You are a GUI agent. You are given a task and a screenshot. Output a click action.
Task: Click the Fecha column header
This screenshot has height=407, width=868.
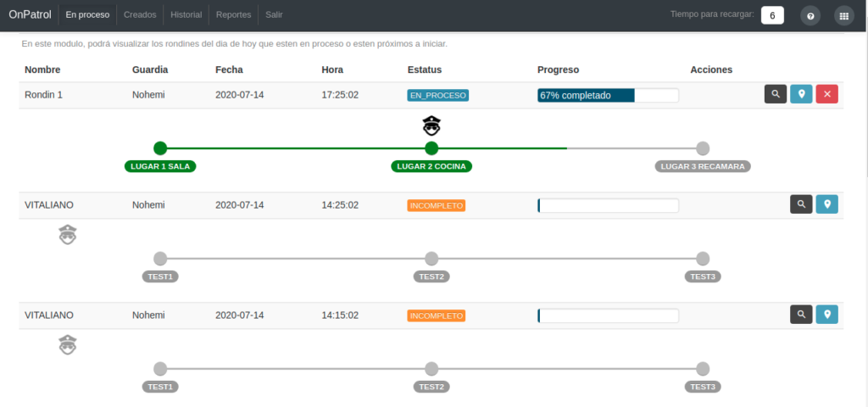coord(229,70)
